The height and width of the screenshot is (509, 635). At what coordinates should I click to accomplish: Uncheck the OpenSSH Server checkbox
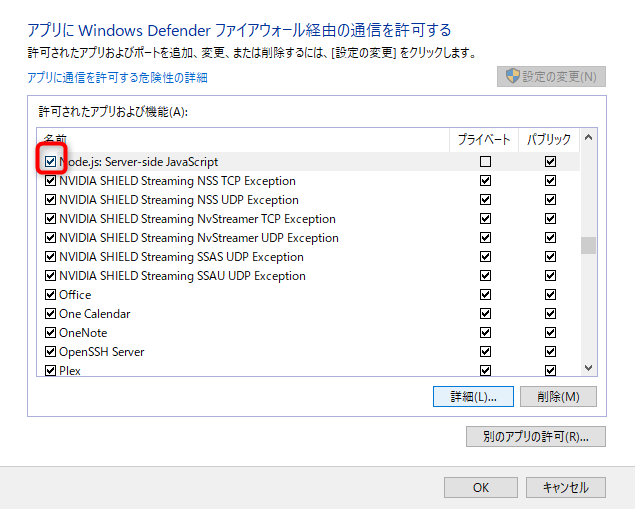click(x=50, y=352)
